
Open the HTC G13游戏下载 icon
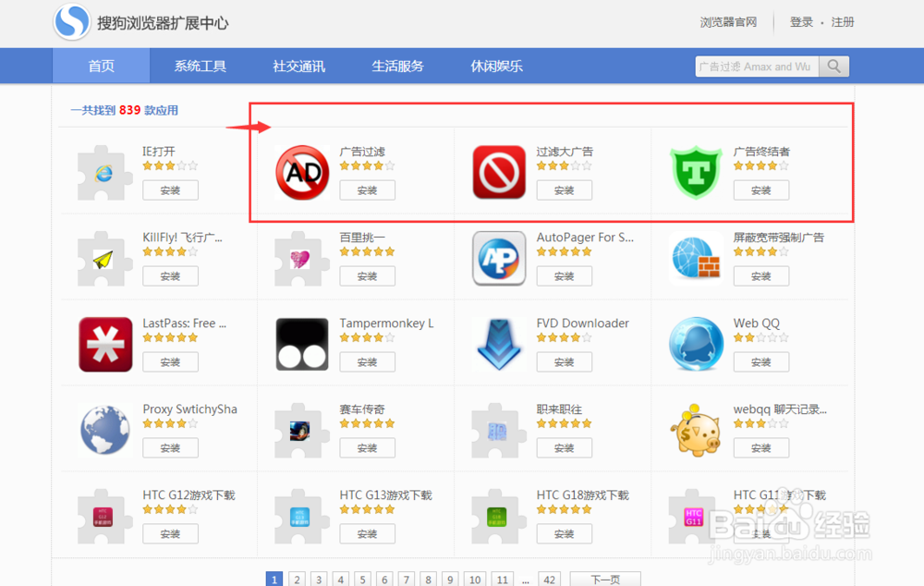pos(300,517)
